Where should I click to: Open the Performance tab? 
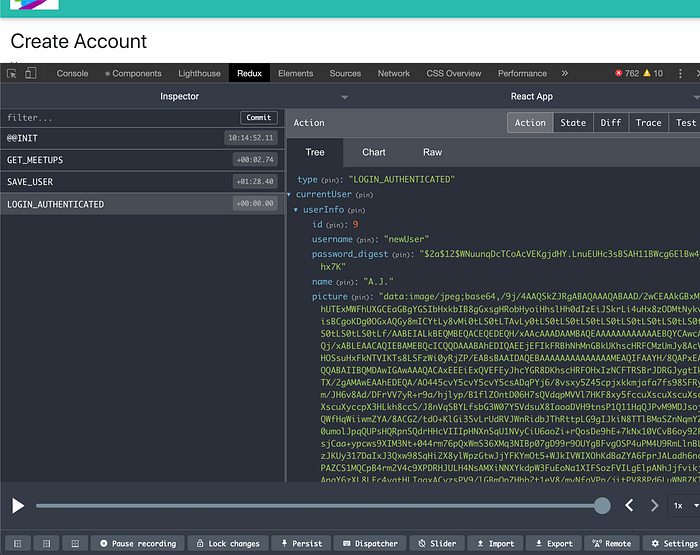pyautogui.click(x=522, y=73)
